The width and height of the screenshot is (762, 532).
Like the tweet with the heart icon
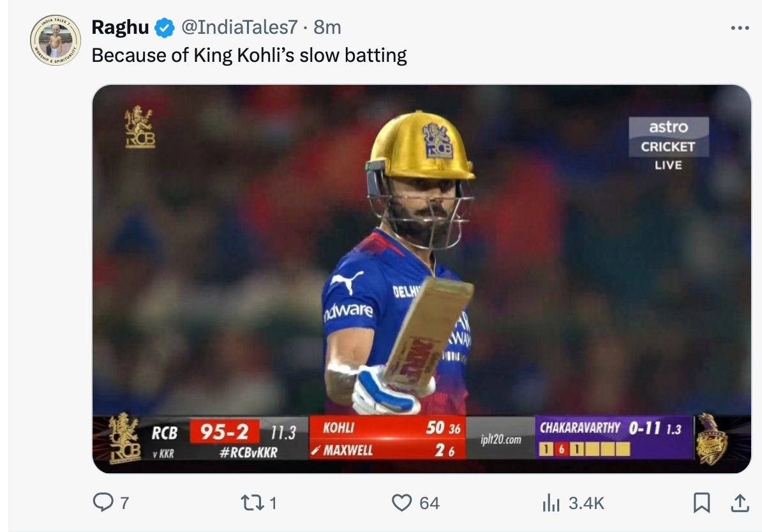pyautogui.click(x=401, y=503)
